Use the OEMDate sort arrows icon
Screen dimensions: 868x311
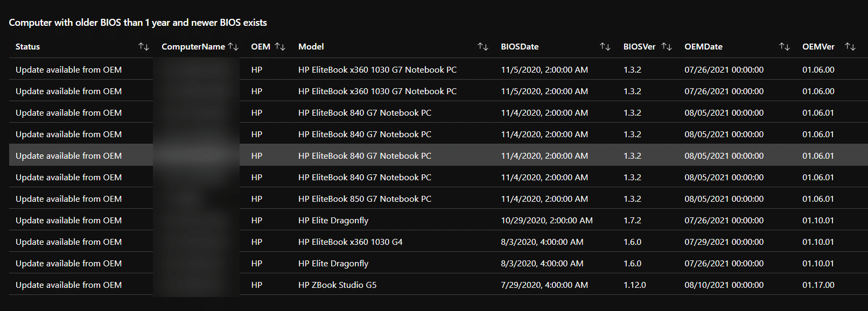coord(785,47)
